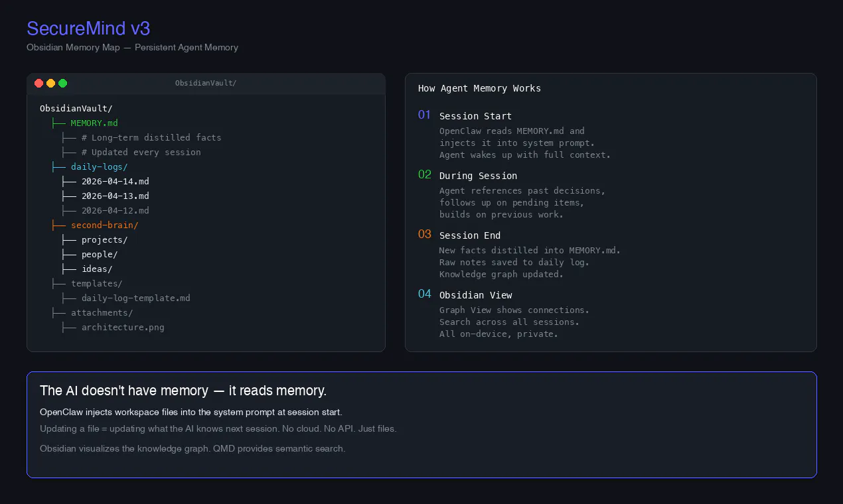Click 'Agent wakes up with full context.' line
This screenshot has width=843, height=504.
[x=525, y=155]
